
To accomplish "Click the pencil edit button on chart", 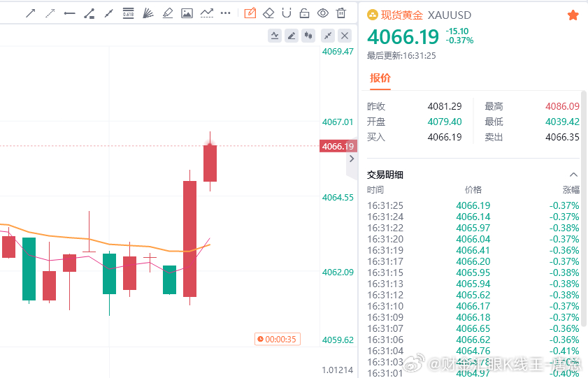I will [x=292, y=36].
